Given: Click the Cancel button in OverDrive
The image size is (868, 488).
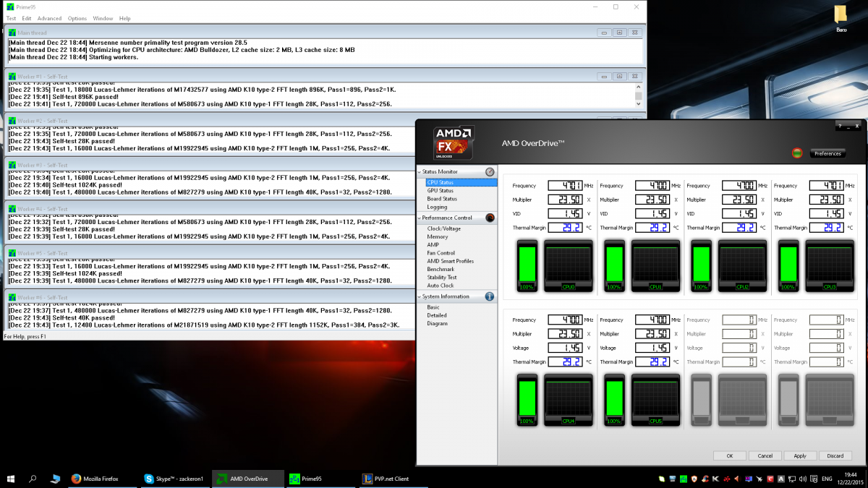Looking at the screenshot, I should point(765,456).
